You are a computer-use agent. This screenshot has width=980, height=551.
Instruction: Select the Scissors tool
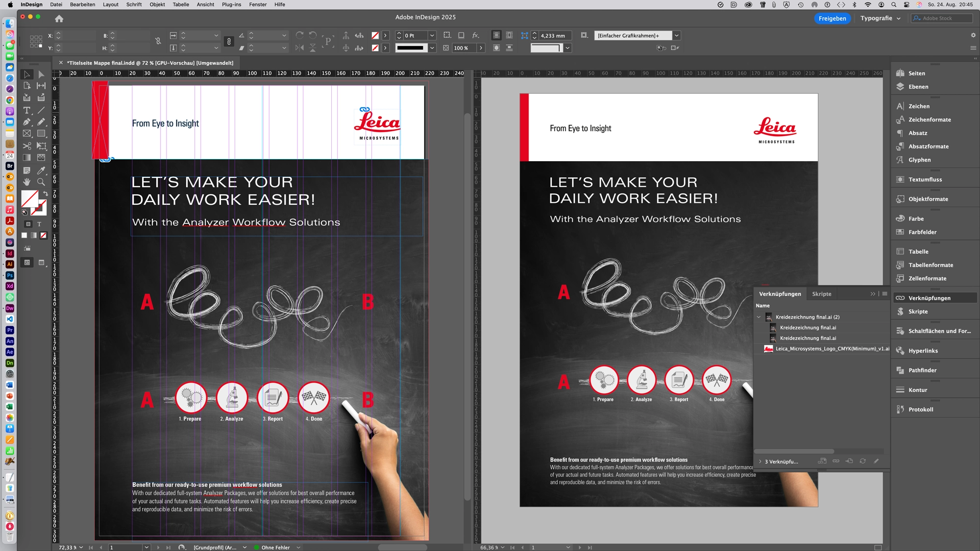pos(27,146)
